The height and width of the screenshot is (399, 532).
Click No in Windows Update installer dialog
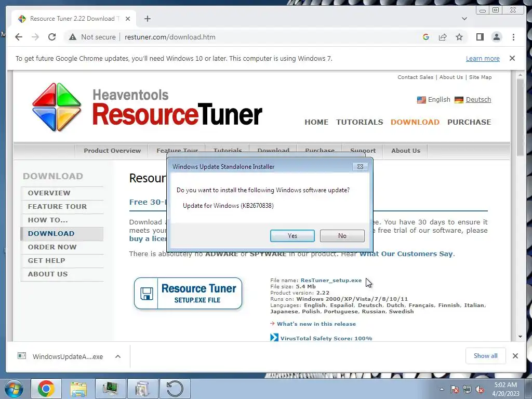pos(342,236)
